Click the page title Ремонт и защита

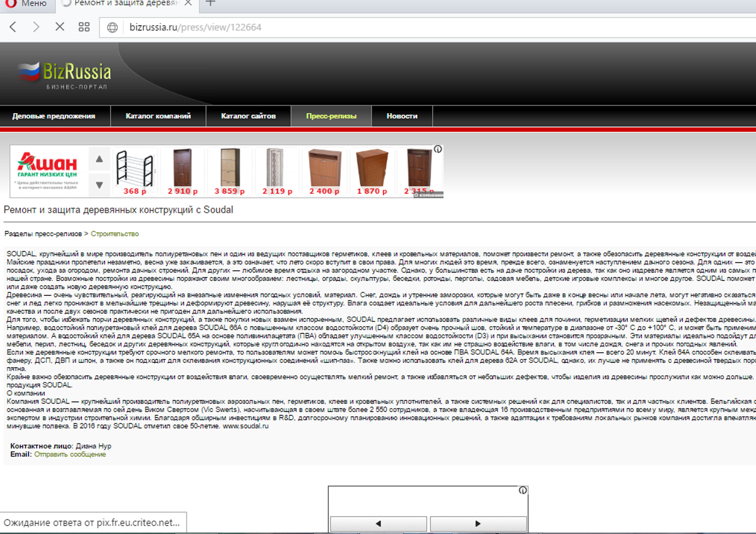[119, 210]
